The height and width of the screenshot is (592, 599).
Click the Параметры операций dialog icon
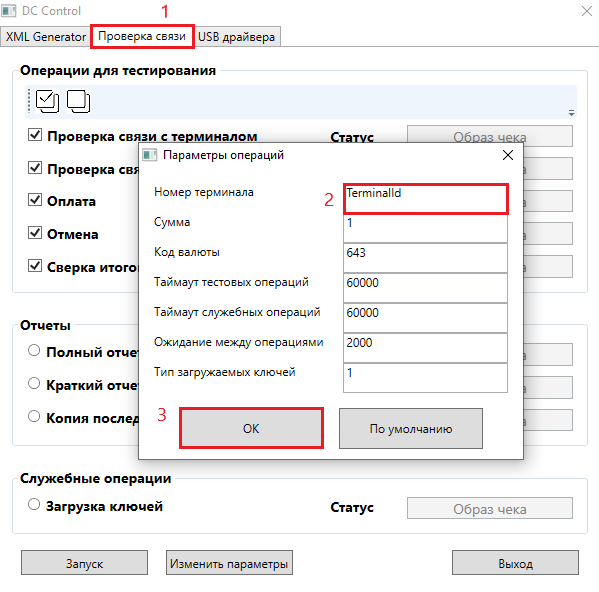pos(149,155)
